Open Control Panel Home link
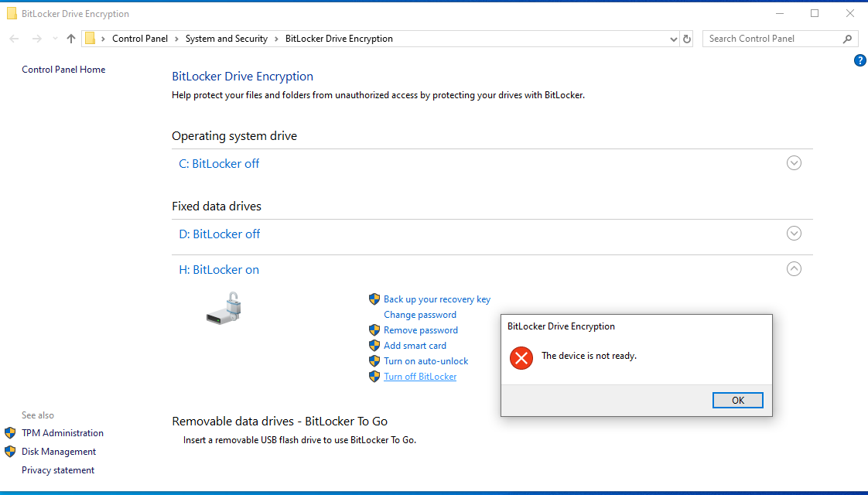This screenshot has width=868, height=495. 63,69
